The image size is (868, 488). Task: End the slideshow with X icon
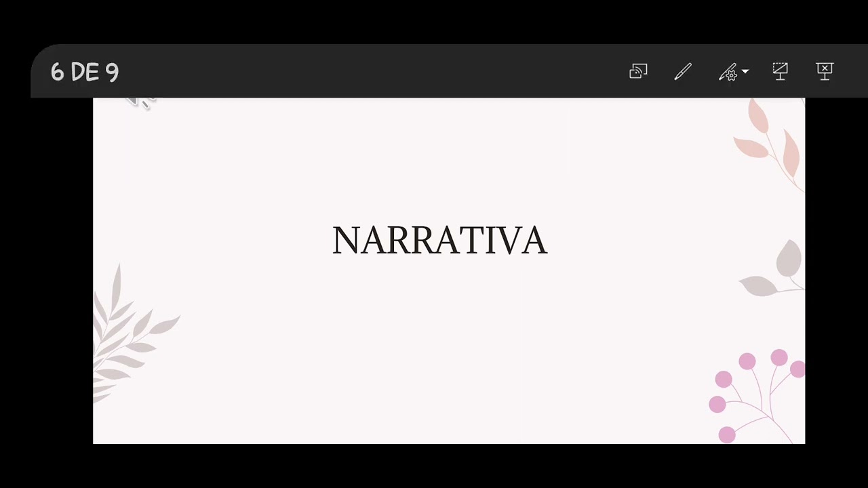click(x=825, y=71)
